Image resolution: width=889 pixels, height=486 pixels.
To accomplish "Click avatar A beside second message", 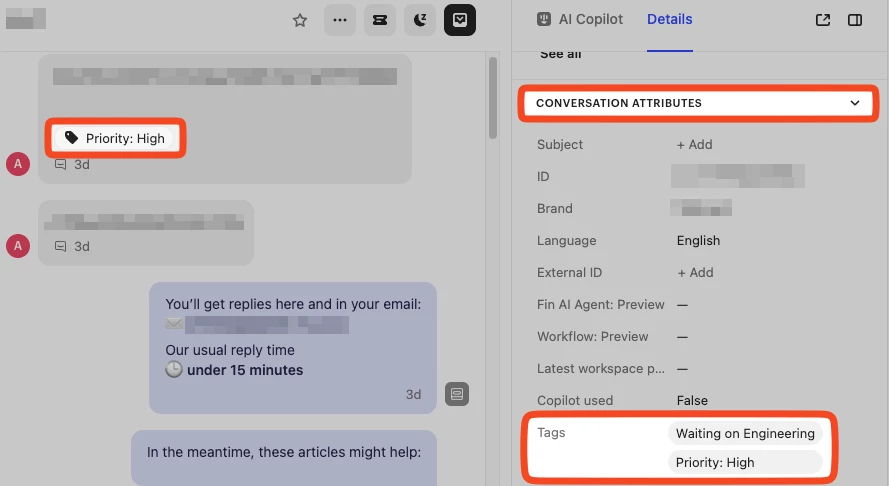I will click(18, 246).
